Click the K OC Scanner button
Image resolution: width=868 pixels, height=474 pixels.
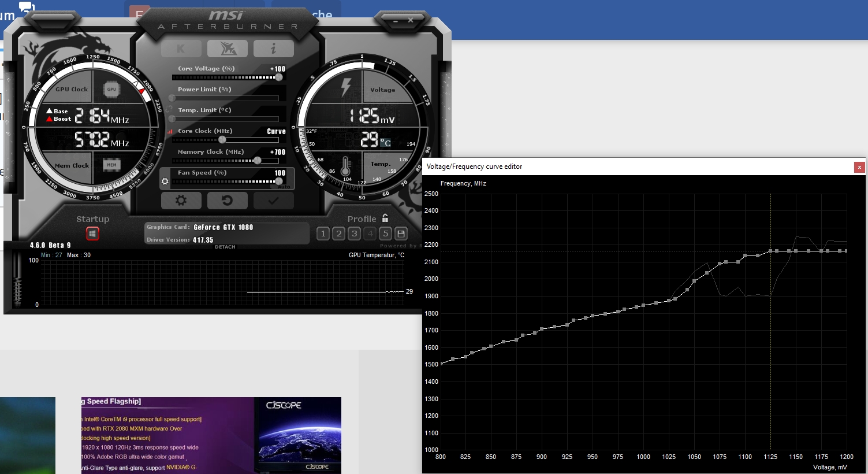coord(181,49)
